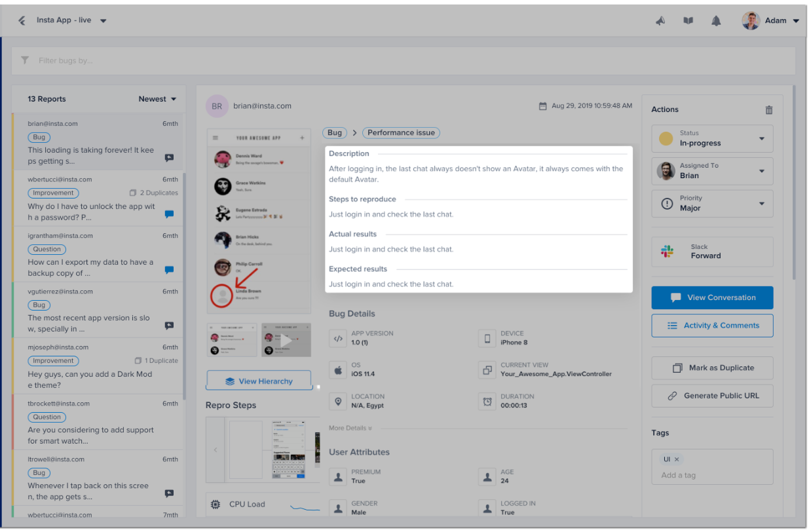Click chat icon on brian@insta.com report
811x532 pixels.
(169, 158)
